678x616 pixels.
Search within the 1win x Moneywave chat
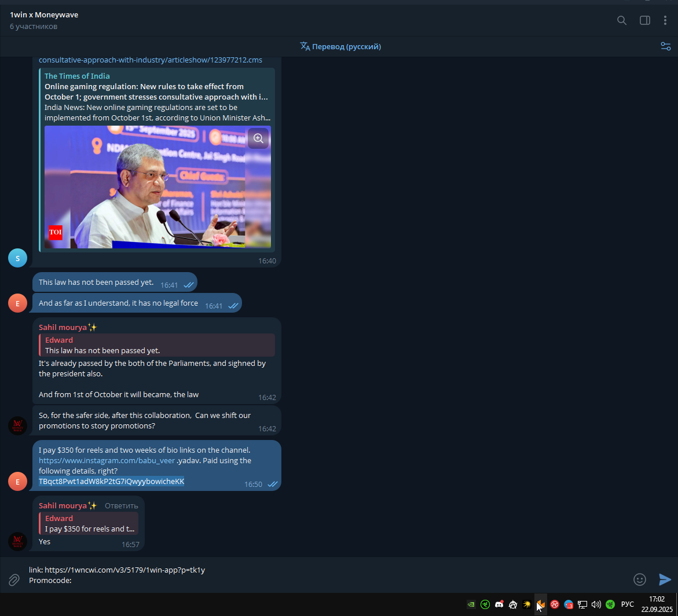click(x=621, y=20)
